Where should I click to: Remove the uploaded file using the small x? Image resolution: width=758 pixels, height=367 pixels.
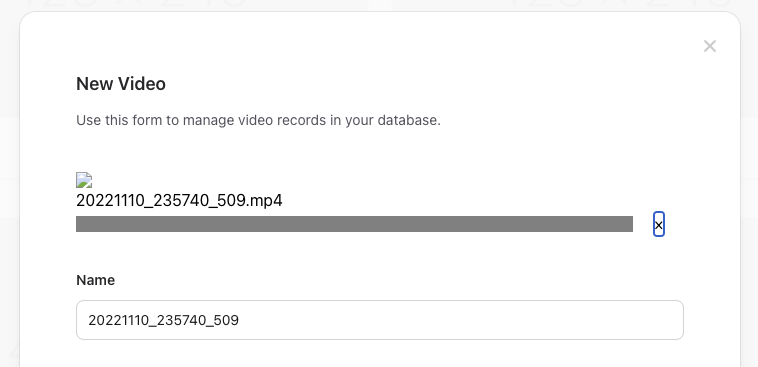click(x=658, y=224)
